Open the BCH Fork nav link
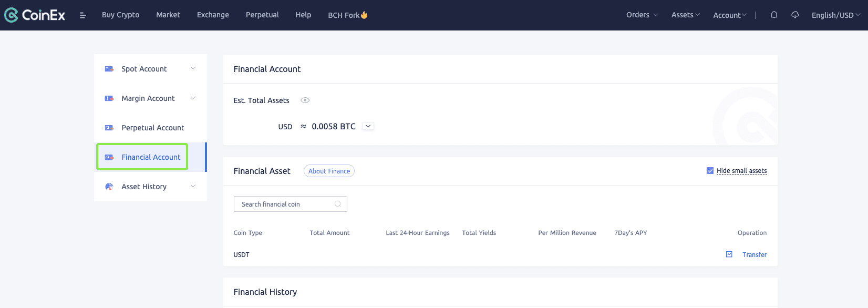Image resolution: width=868 pixels, height=308 pixels. 348,15
